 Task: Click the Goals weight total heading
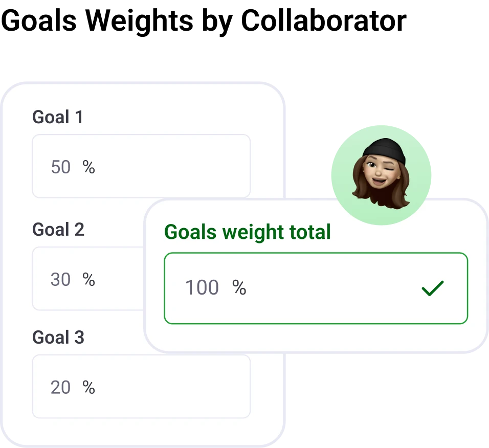click(x=247, y=232)
